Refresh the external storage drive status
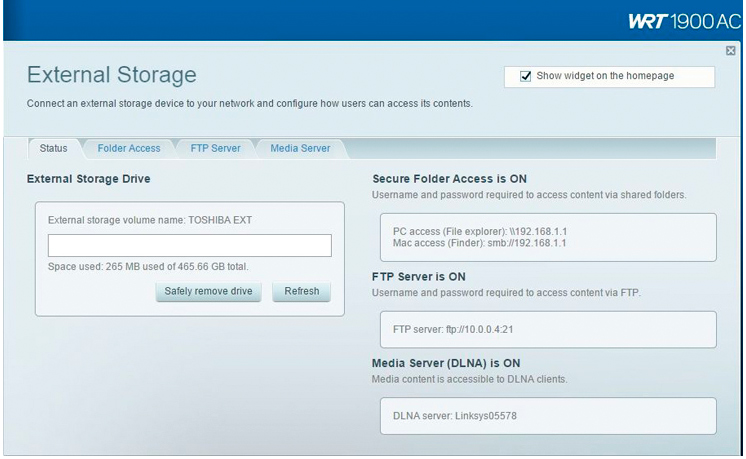The width and height of the screenshot is (746, 459). (x=301, y=291)
